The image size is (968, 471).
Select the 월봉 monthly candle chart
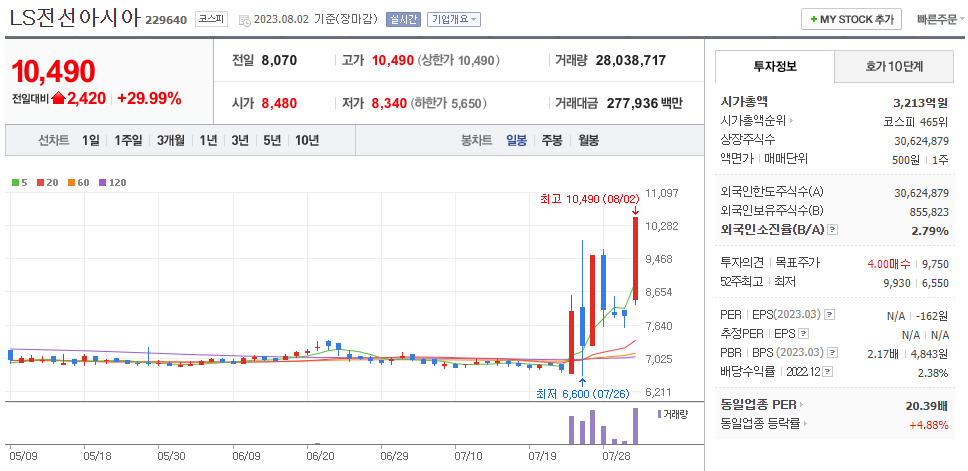point(588,140)
